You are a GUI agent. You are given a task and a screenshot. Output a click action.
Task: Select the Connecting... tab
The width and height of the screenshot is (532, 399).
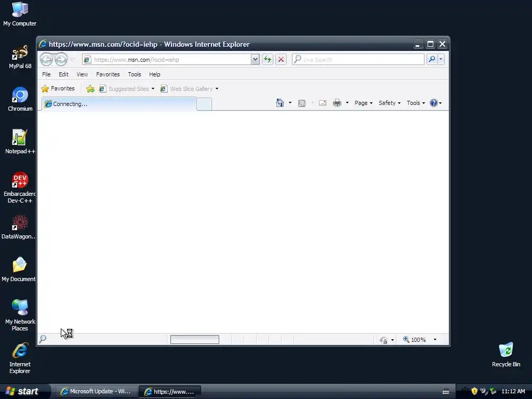119,104
